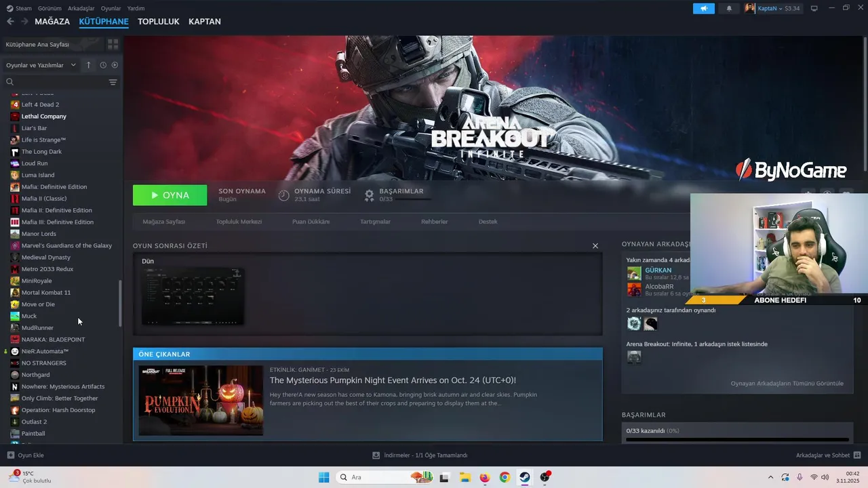Open the Topluluk Merkezi link
The height and width of the screenshot is (488, 868).
(x=239, y=222)
